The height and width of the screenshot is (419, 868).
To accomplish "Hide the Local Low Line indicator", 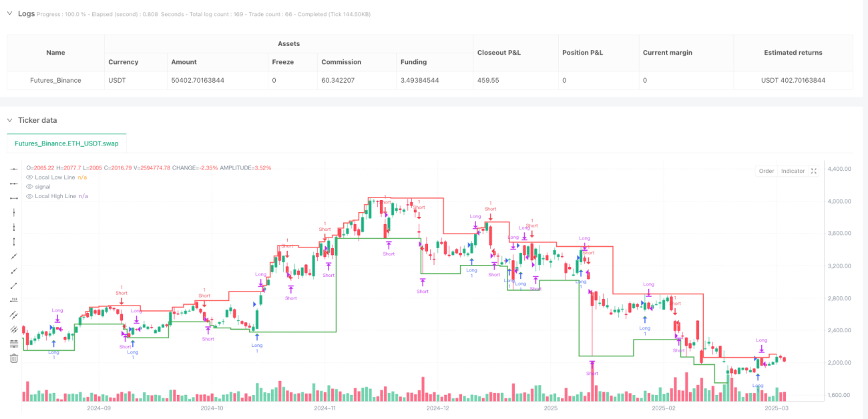I will [29, 177].
